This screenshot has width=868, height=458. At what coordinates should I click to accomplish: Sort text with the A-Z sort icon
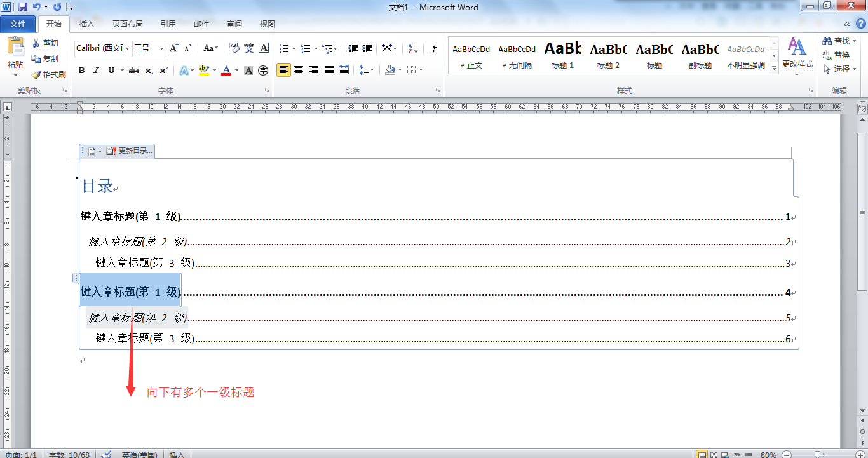(x=412, y=48)
